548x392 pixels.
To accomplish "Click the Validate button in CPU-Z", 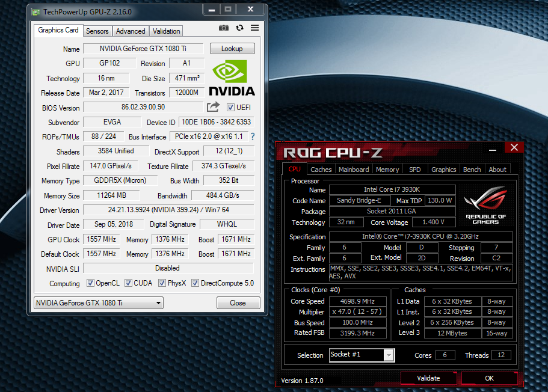I will click(428, 378).
